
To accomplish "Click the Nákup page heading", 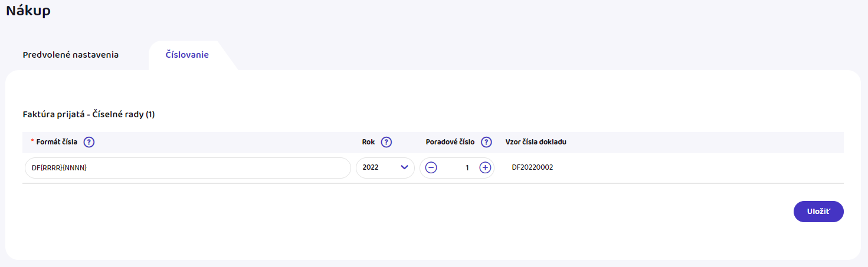I will [28, 11].
